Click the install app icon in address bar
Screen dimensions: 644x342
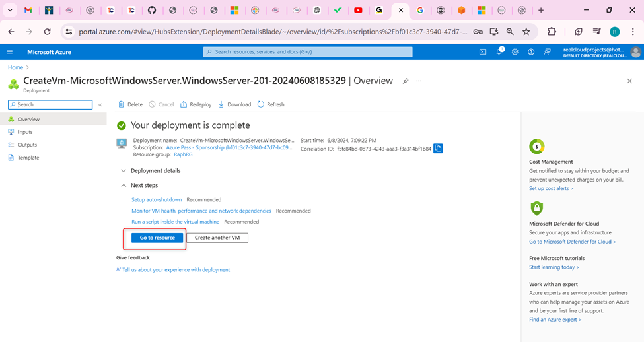[493, 32]
